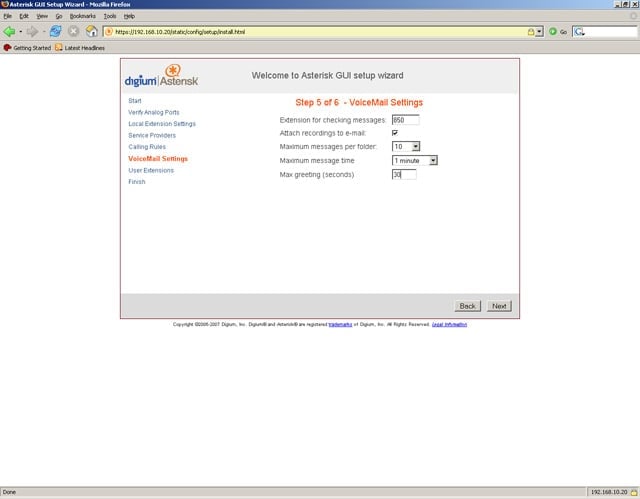Open the Legal Information link
640x499 pixels.
[449, 324]
